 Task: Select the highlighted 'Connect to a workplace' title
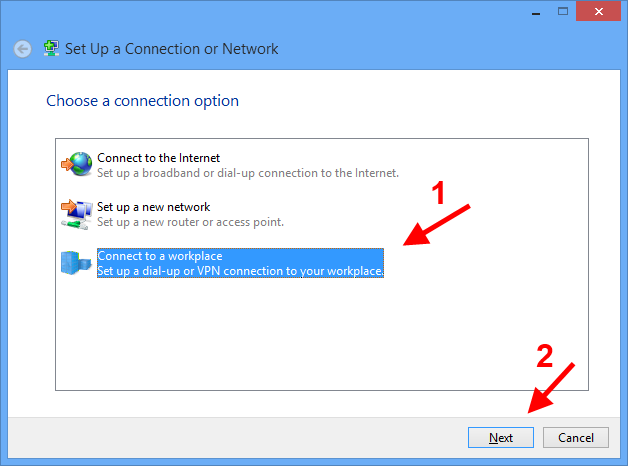(x=160, y=256)
